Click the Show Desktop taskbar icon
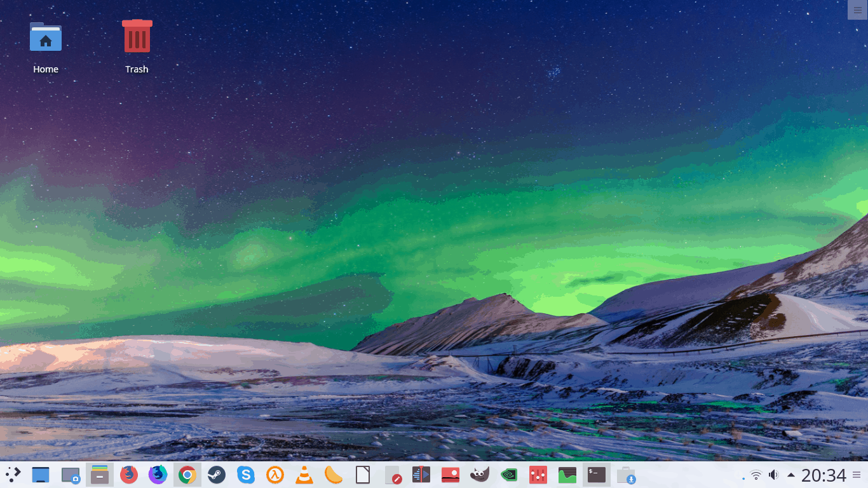 coord(41,475)
